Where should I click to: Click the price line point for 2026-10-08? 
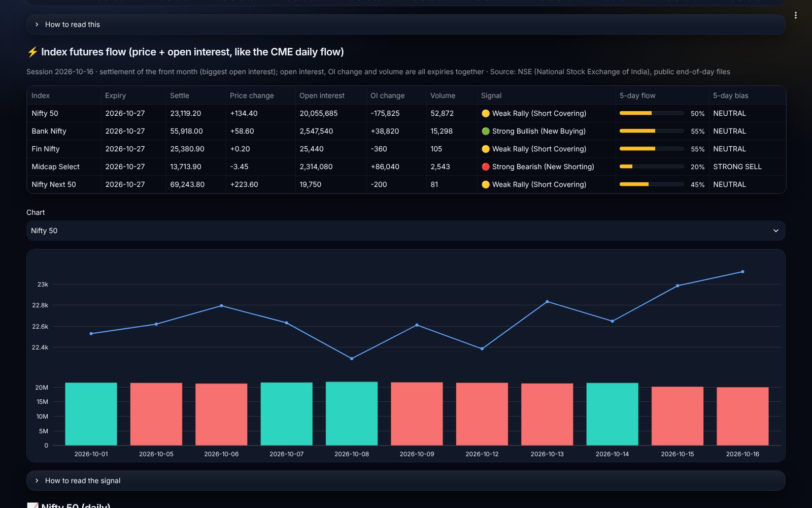tap(352, 359)
